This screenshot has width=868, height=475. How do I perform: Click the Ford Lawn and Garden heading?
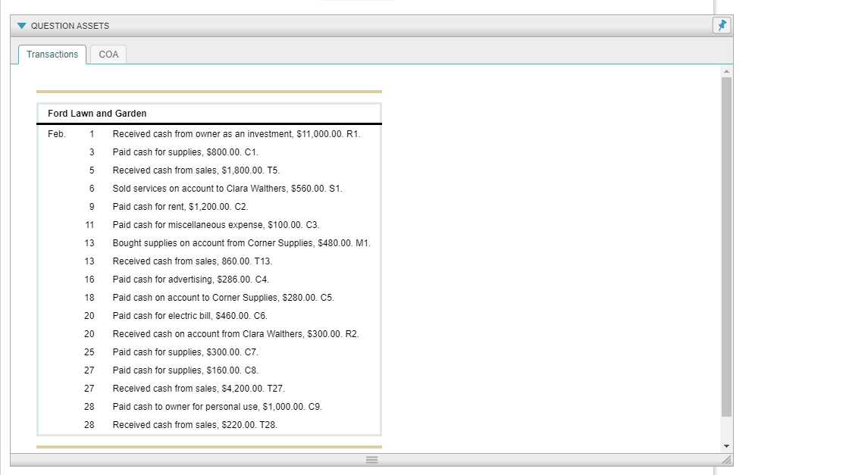pos(96,113)
